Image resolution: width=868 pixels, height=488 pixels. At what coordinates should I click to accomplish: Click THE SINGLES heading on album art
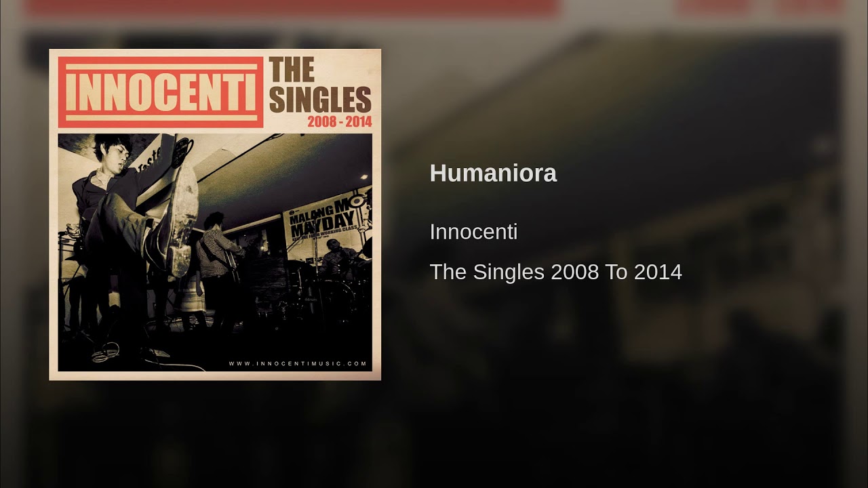point(319,85)
